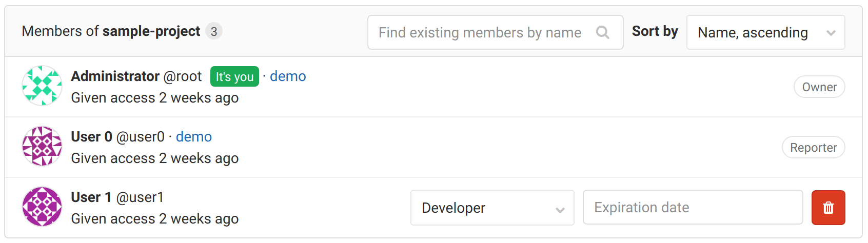This screenshot has height=243, width=868.
Task: Open the demo link beside User 0
Action: (x=194, y=137)
